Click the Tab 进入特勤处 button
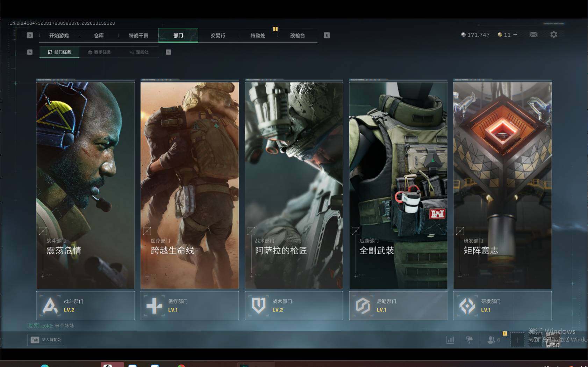Screen dimensions: 588x367 tap(46, 340)
